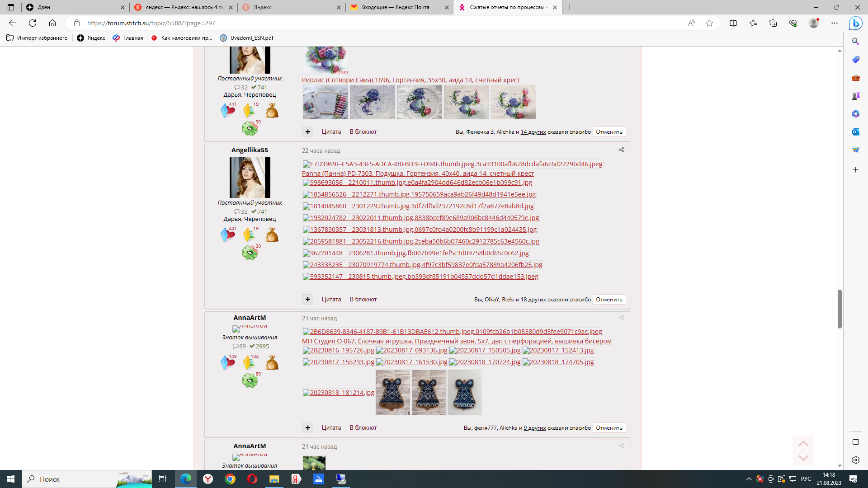The image size is (868, 488).
Task: Expand '18 других' thanks list
Action: [x=533, y=300]
